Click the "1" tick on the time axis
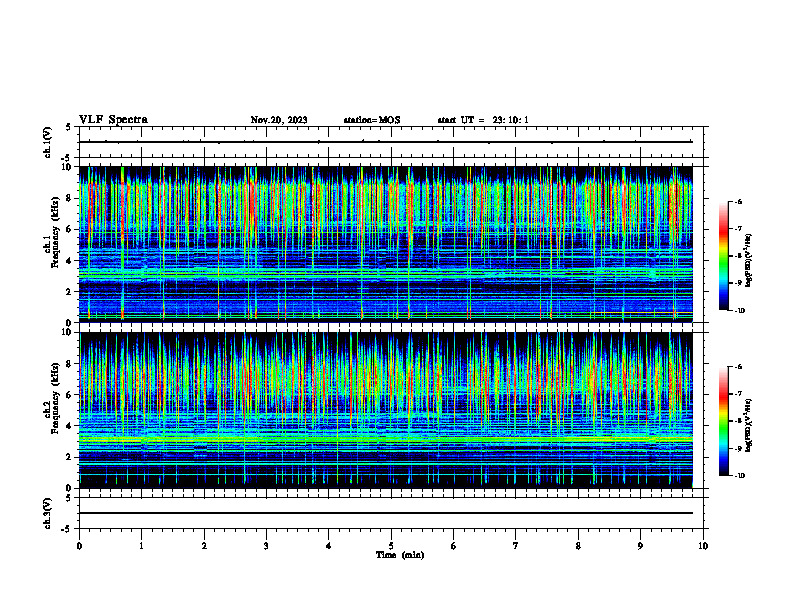Image resolution: width=792 pixels, height=612 pixels. (x=141, y=546)
